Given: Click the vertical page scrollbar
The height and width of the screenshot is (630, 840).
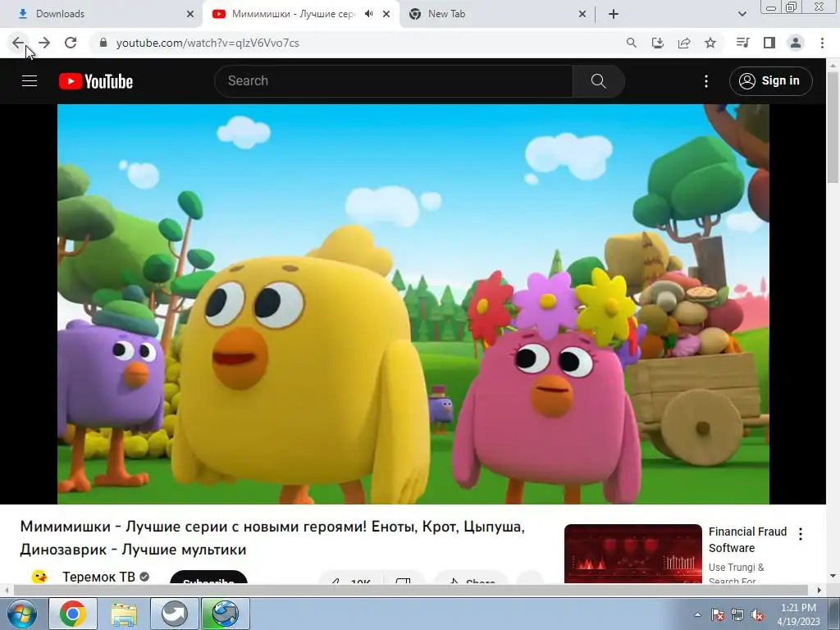Looking at the screenshot, I should pos(833,129).
